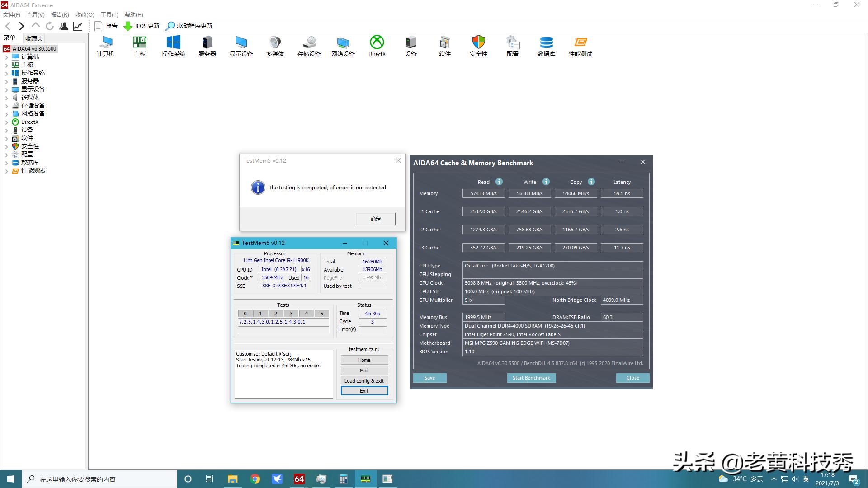
Task: Open the BIOS 更新 toolbar button
Action: coord(142,26)
